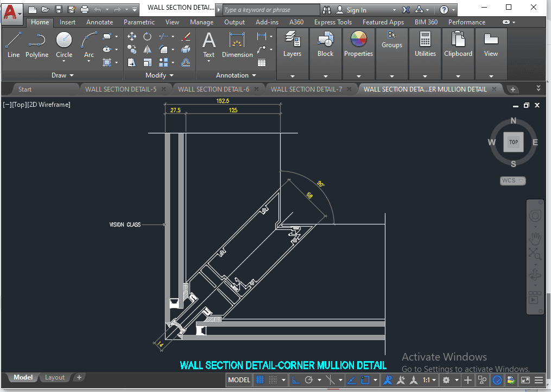Open the WALL SECTION DETAIL-6 drawing tab
The width and height of the screenshot is (551, 392).
point(213,89)
